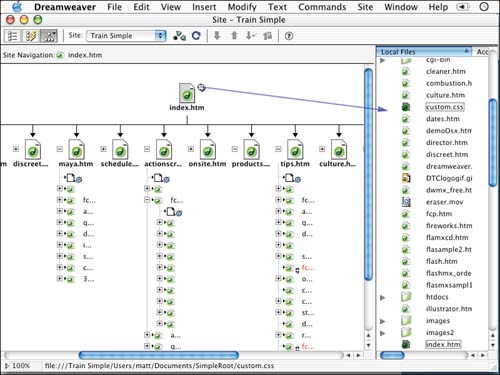Click the Connect to remote host icon
Image resolution: width=500 pixels, height=375 pixels.
(x=179, y=36)
